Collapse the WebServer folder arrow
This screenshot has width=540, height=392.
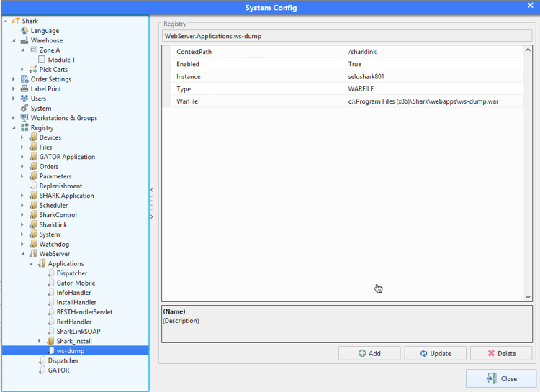point(22,254)
